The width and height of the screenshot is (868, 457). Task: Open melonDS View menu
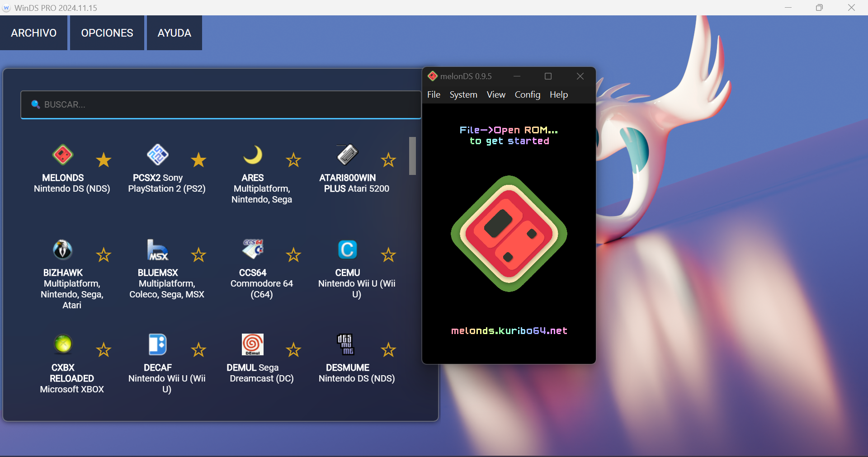point(496,94)
